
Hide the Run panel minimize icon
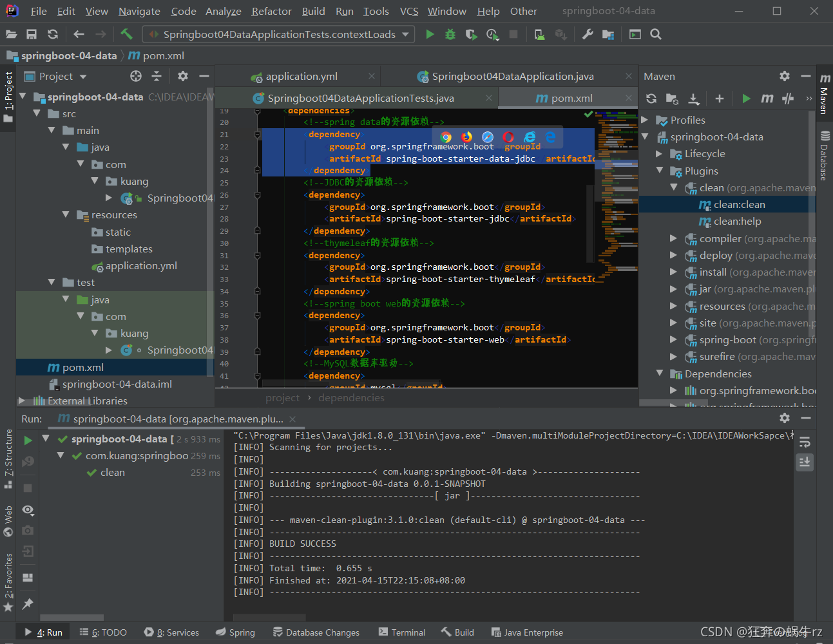pyautogui.click(x=806, y=418)
